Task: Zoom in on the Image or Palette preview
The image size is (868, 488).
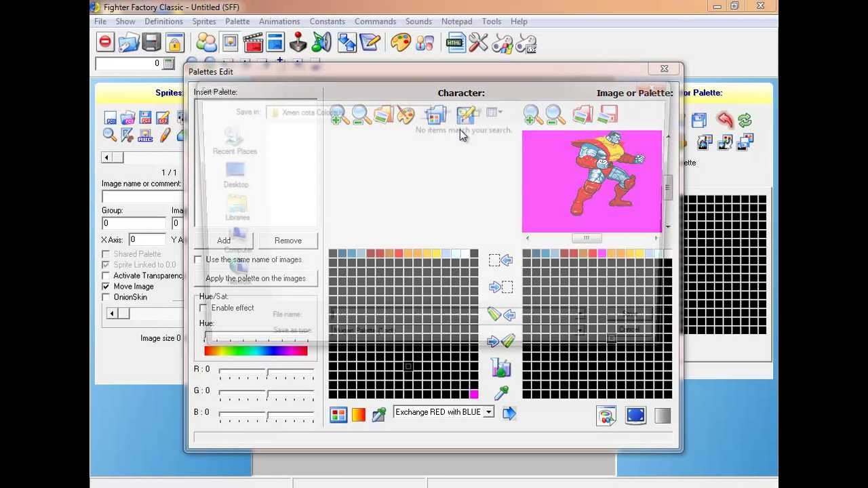Action: 533,115
